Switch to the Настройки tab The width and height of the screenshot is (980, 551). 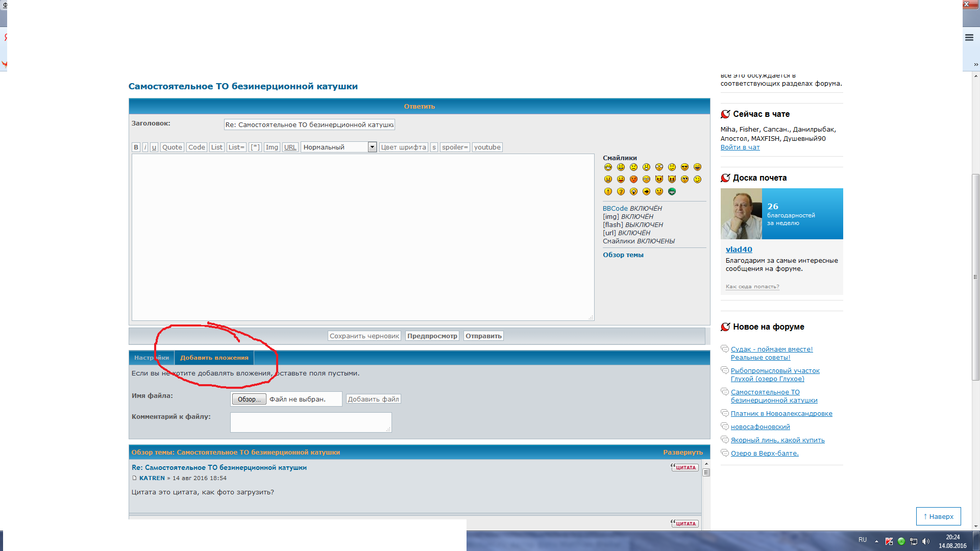[151, 358]
